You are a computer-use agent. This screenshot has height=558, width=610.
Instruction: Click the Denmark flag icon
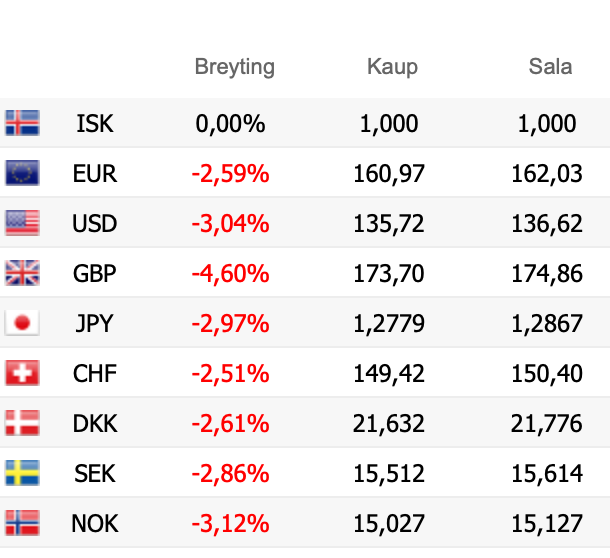[22, 423]
